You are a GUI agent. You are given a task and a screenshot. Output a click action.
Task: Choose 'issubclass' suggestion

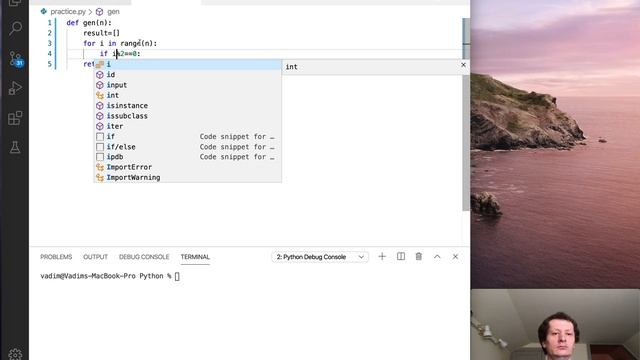pyautogui.click(x=188, y=116)
